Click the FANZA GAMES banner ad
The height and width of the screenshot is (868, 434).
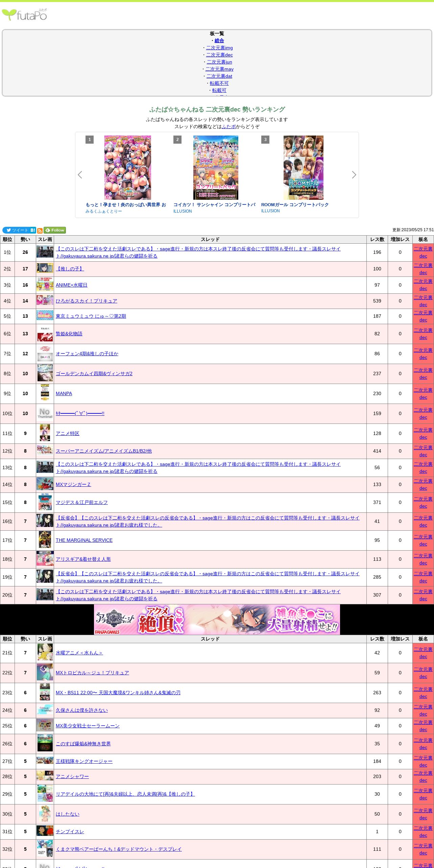pyautogui.click(x=217, y=619)
